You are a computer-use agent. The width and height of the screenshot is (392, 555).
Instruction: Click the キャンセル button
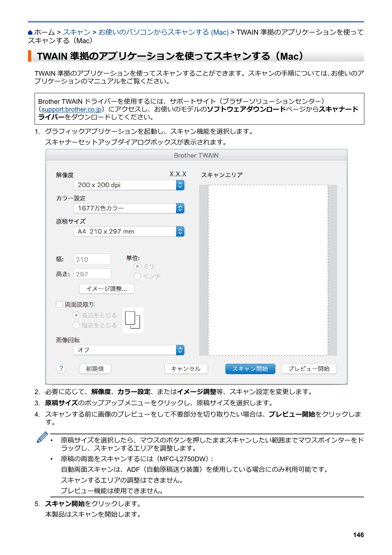point(186,369)
